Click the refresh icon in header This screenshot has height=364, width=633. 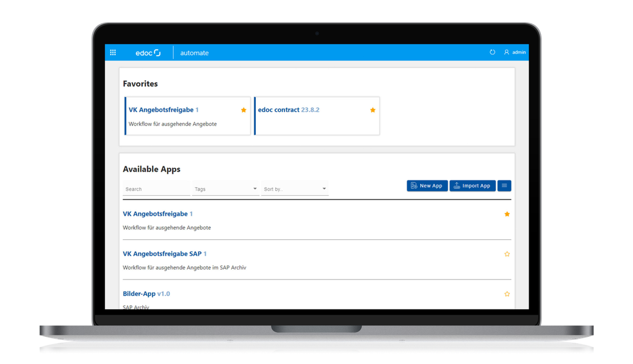492,52
